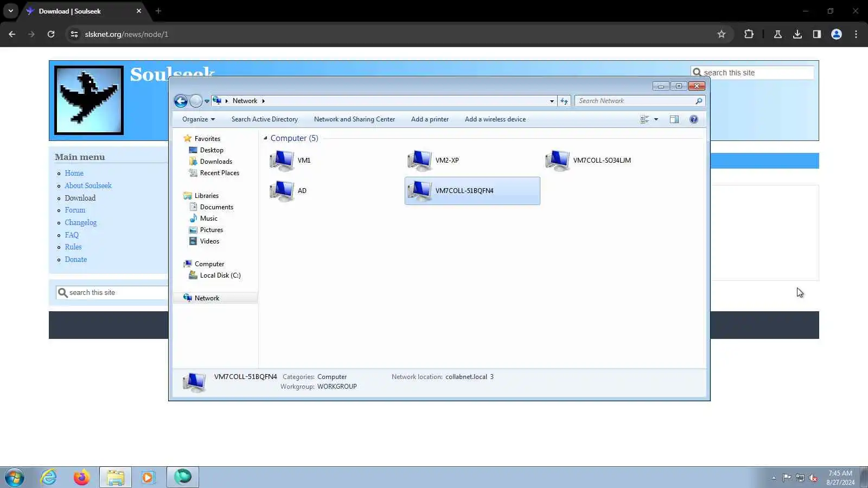Select Music library in sidebar
This screenshot has width=868, height=488.
coord(208,219)
